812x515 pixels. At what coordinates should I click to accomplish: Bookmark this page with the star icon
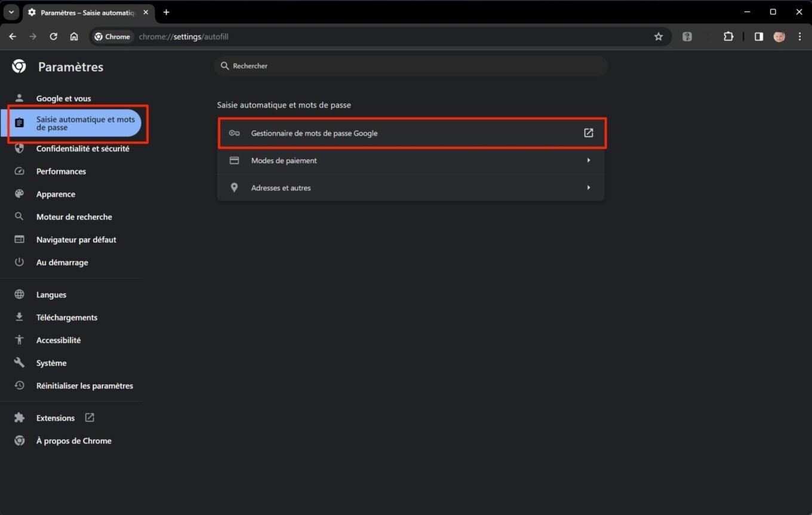pos(659,36)
